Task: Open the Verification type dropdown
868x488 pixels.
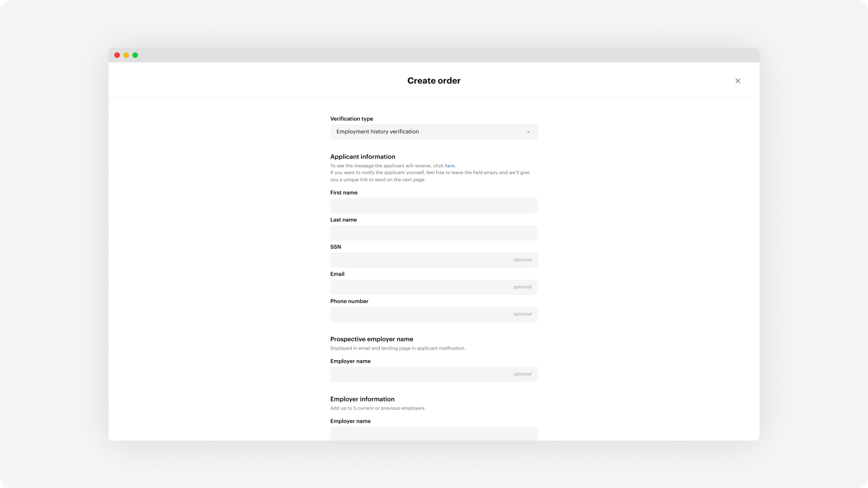Action: click(433, 131)
